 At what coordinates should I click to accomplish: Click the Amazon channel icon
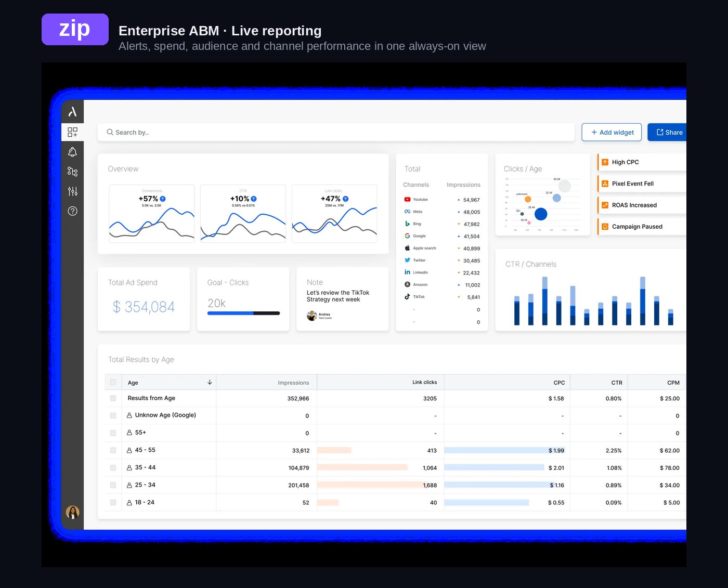click(407, 284)
